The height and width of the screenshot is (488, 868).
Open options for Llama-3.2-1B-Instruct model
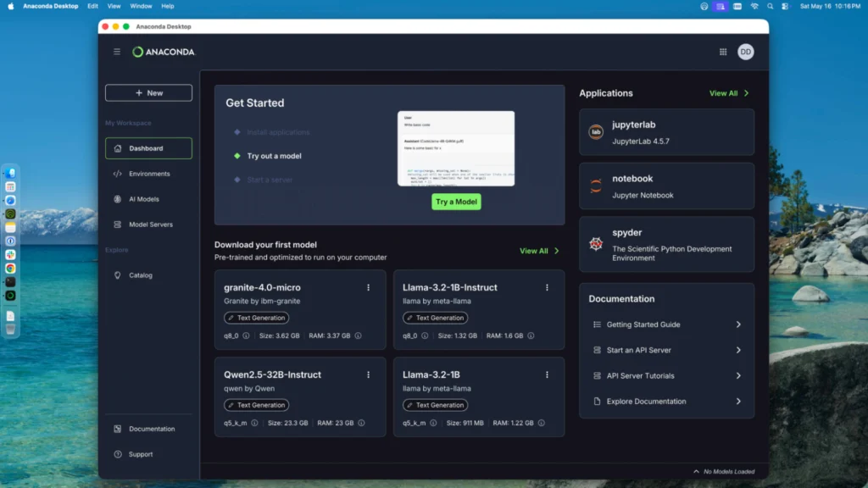[x=547, y=288]
